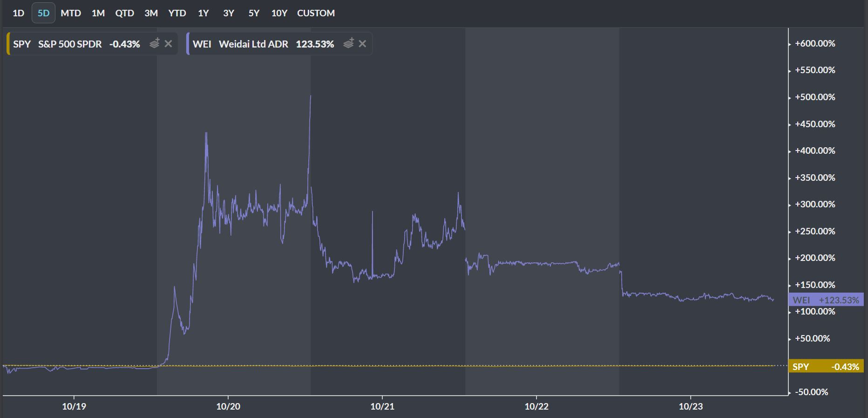
Task: Show the 5Y time range
Action: [x=254, y=13]
